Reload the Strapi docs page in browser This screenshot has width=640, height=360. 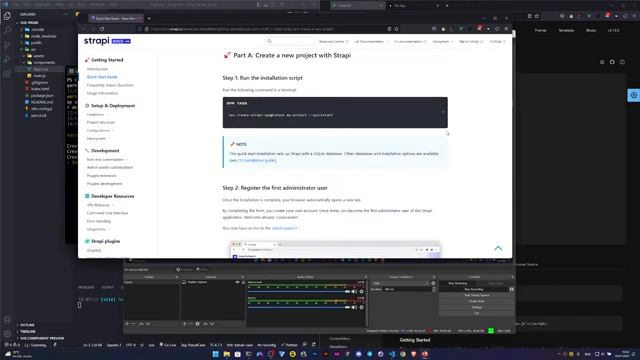coord(102,29)
